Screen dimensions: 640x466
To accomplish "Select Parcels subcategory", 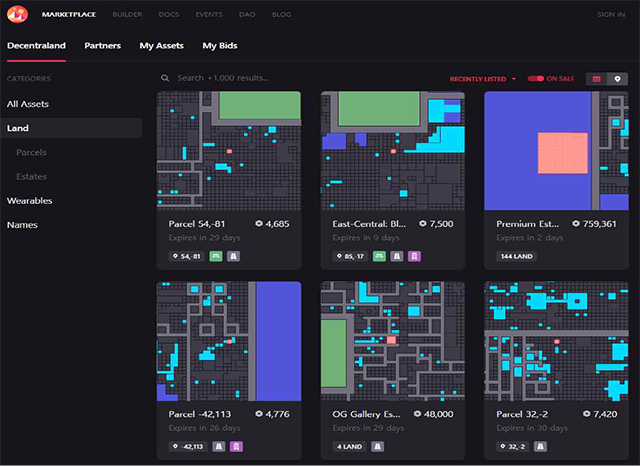I will (x=31, y=152).
